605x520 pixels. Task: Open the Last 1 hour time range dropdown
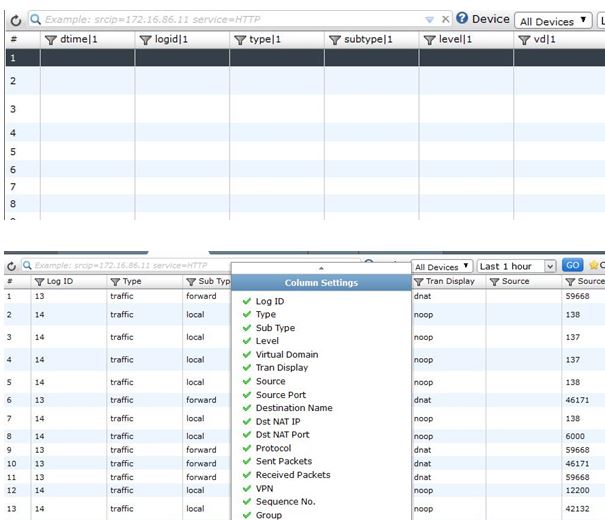pos(517,267)
